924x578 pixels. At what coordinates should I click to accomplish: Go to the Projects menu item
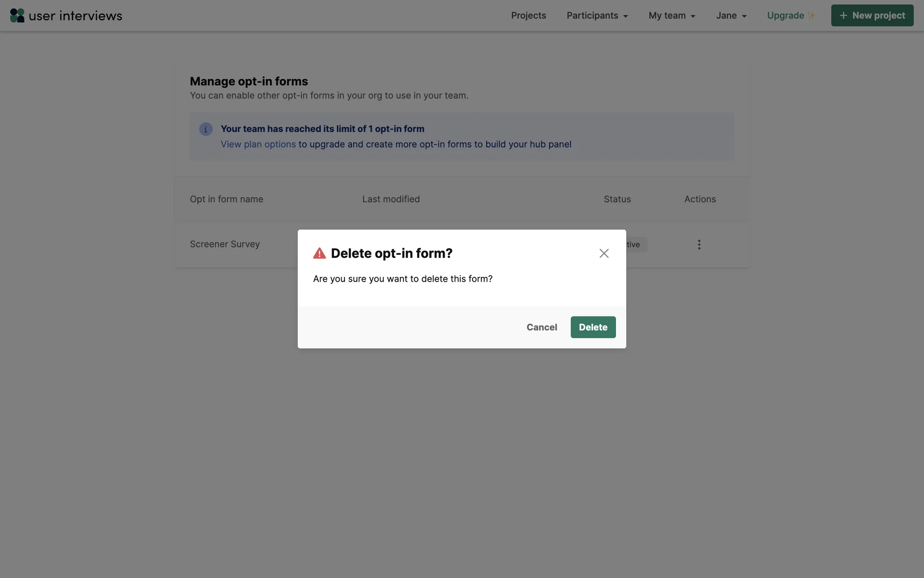[x=528, y=15]
